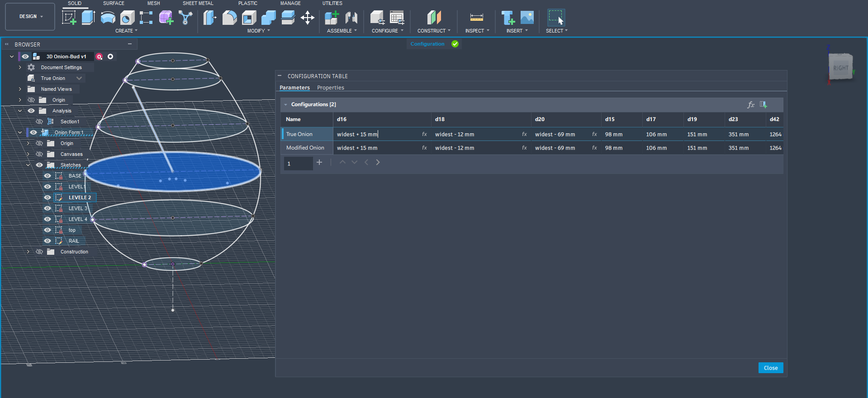Open the True Onion configuration dropdown
The image size is (868, 398).
(79, 78)
